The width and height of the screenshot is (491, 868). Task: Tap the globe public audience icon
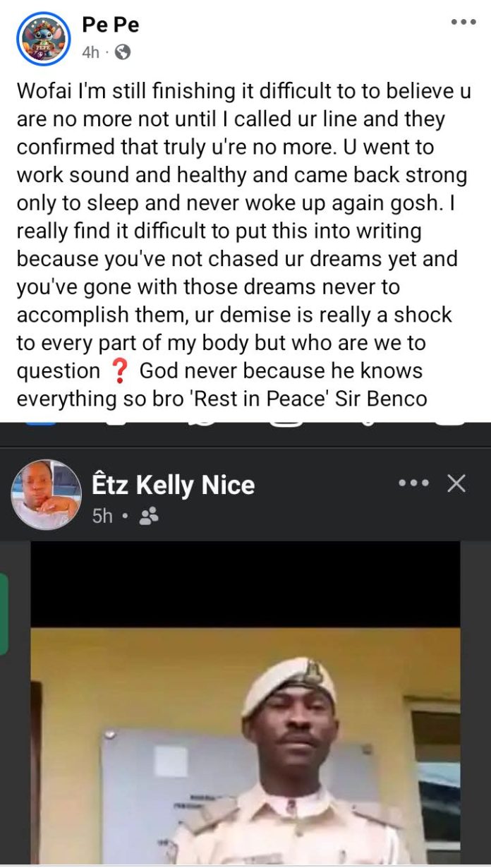[123, 52]
